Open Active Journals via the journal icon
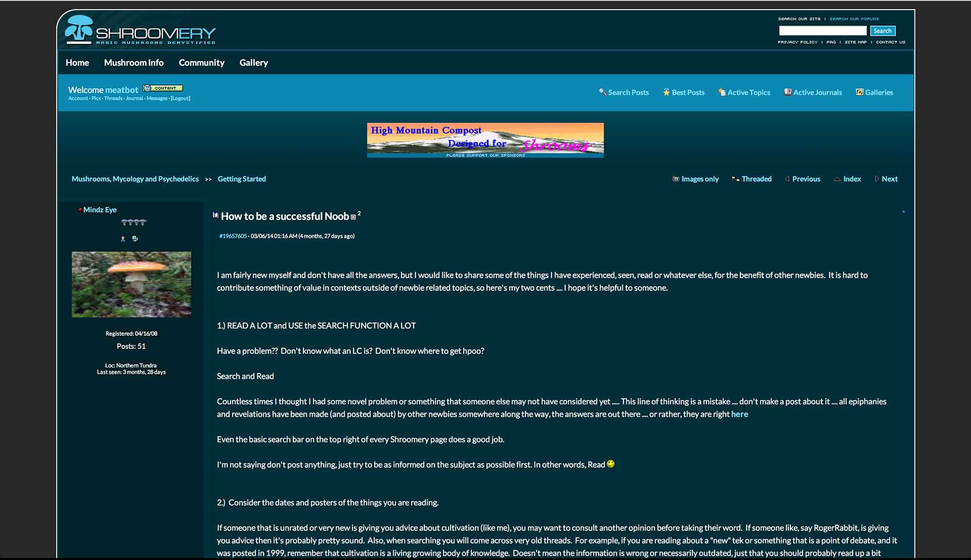Viewport: 971px width, 560px height. click(787, 91)
